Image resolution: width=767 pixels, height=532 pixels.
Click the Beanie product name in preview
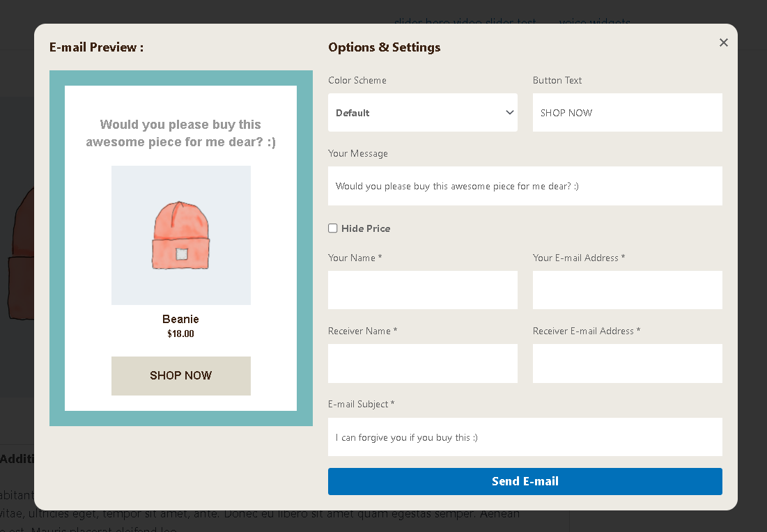point(180,319)
